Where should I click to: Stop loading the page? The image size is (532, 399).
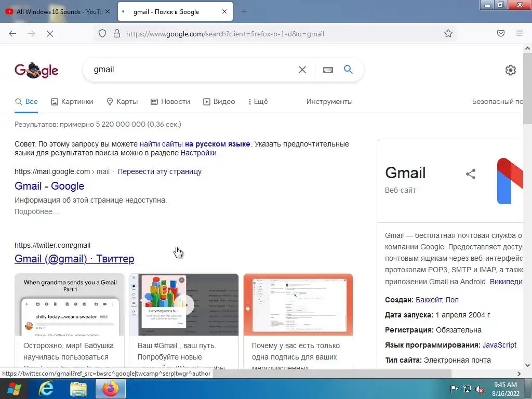click(x=50, y=34)
